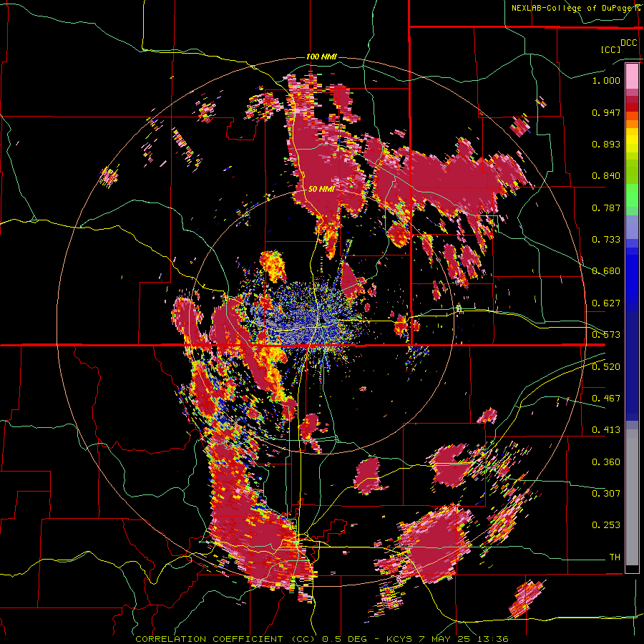Image resolution: width=644 pixels, height=644 pixels.
Task: Select the 0.253 value on the legend
Action: click(x=606, y=525)
